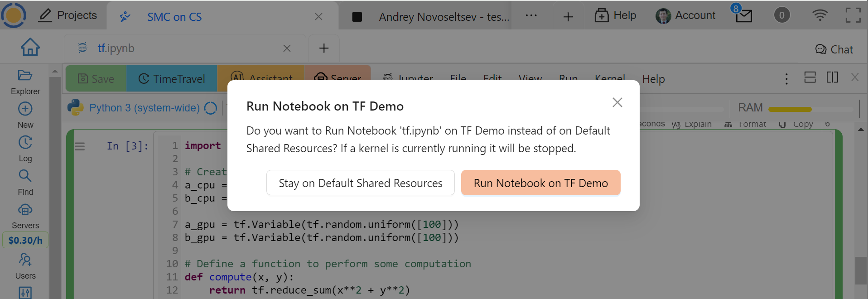Viewport: 868px width, 299px height.
Task: Choose Stay on Default Shared Resources
Action: point(360,183)
